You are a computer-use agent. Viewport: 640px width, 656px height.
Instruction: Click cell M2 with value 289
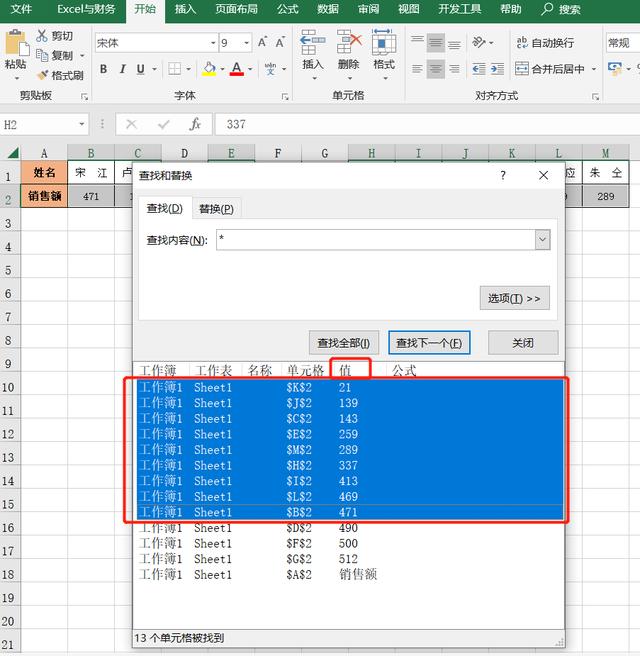click(605, 196)
